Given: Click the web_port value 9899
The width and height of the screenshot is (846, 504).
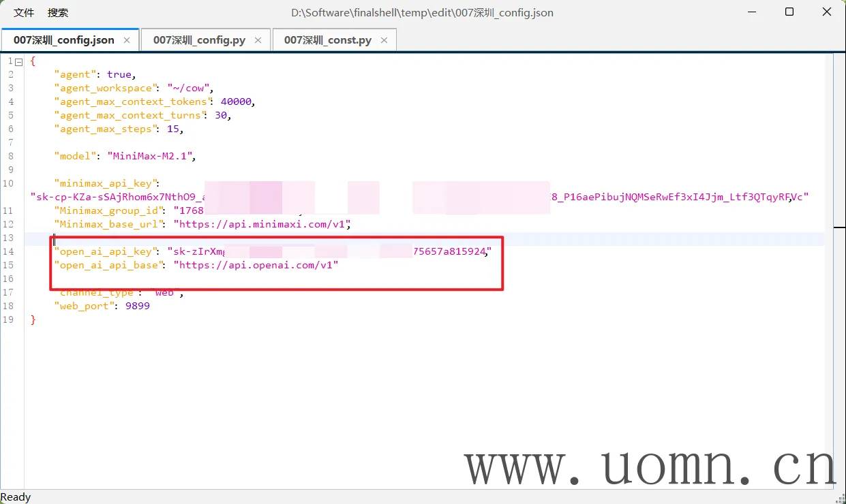Looking at the screenshot, I should click(x=137, y=306).
